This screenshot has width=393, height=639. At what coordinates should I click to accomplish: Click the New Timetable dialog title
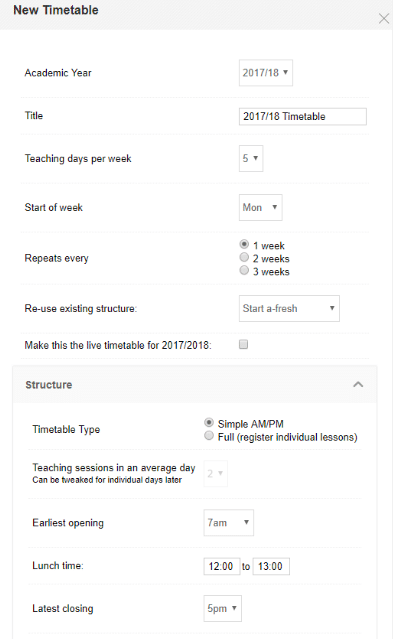[x=56, y=10]
